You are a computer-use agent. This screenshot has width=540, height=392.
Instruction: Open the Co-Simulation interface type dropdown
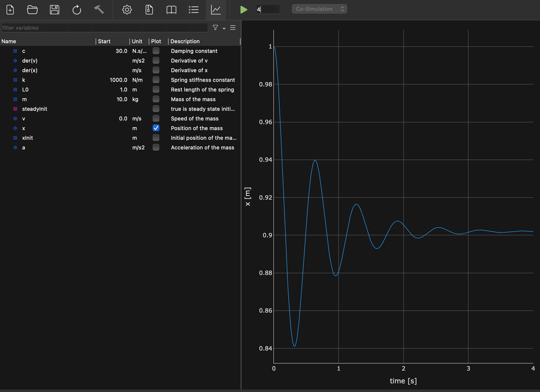320,9
